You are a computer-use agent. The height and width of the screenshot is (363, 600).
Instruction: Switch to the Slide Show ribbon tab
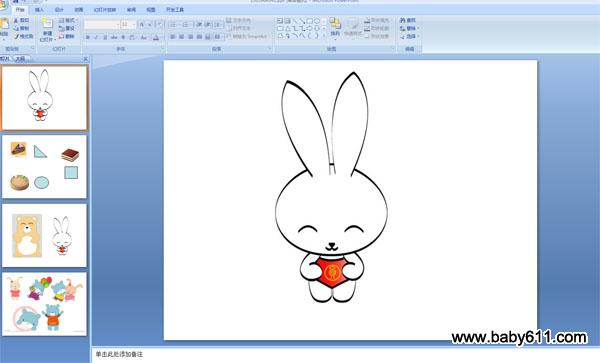105,10
